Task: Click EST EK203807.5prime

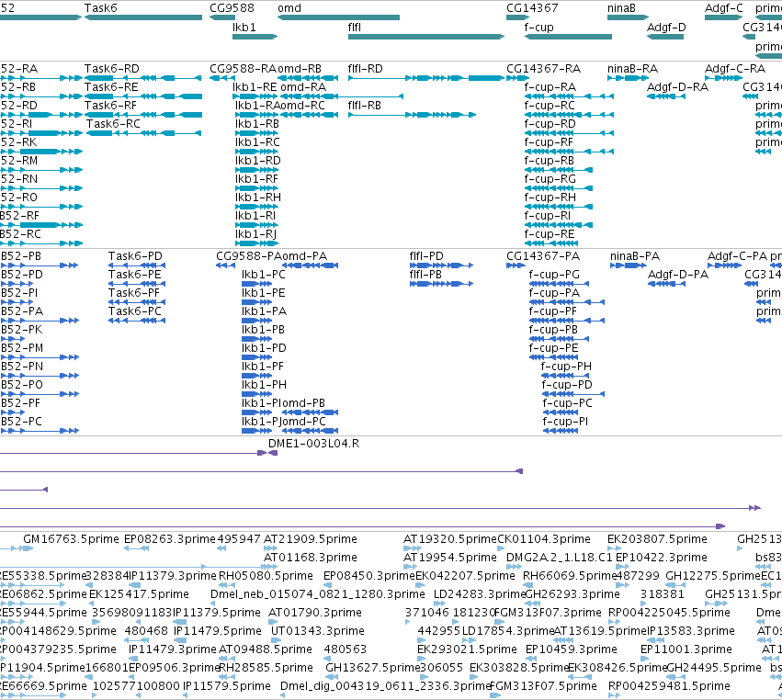Action: 657,539
